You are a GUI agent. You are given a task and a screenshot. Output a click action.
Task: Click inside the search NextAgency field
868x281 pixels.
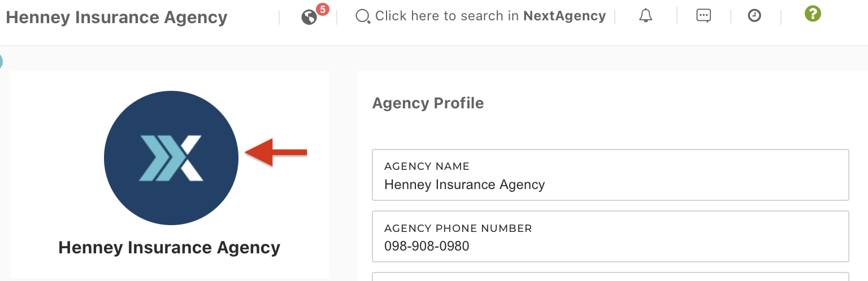click(x=489, y=16)
